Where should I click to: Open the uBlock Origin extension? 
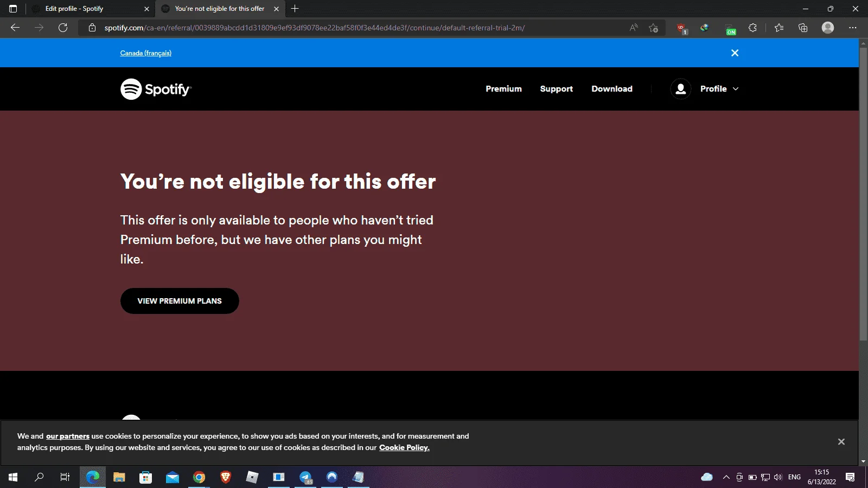pos(681,28)
